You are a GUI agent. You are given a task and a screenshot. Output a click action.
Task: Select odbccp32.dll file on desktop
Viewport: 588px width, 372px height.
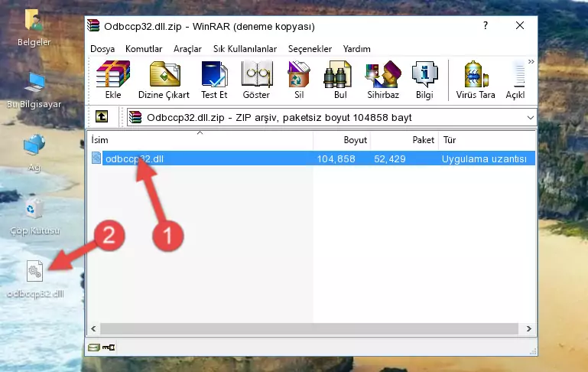[x=35, y=279]
